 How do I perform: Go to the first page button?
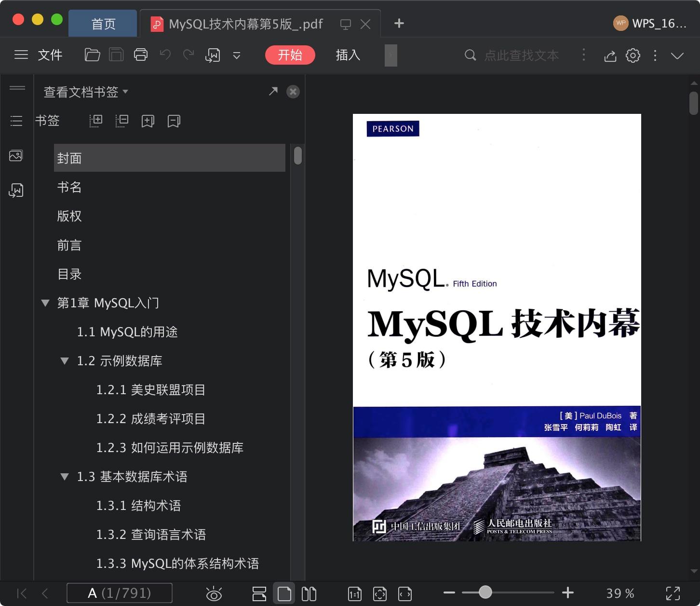click(22, 593)
